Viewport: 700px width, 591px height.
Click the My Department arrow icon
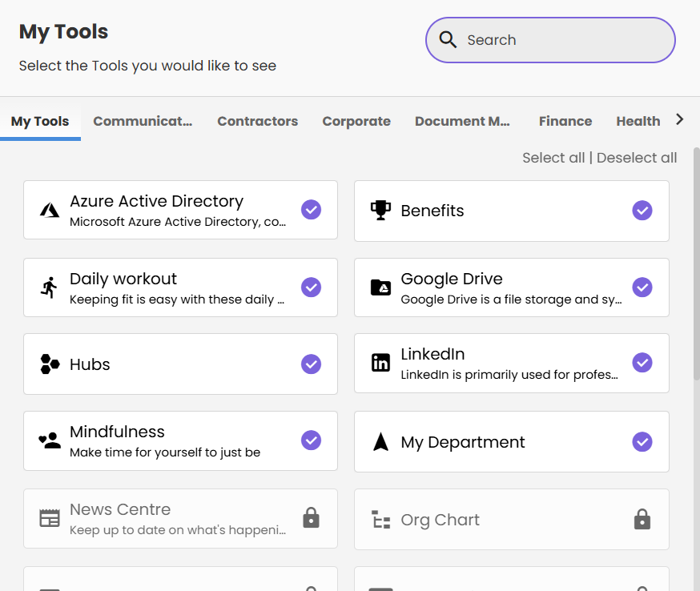point(380,441)
